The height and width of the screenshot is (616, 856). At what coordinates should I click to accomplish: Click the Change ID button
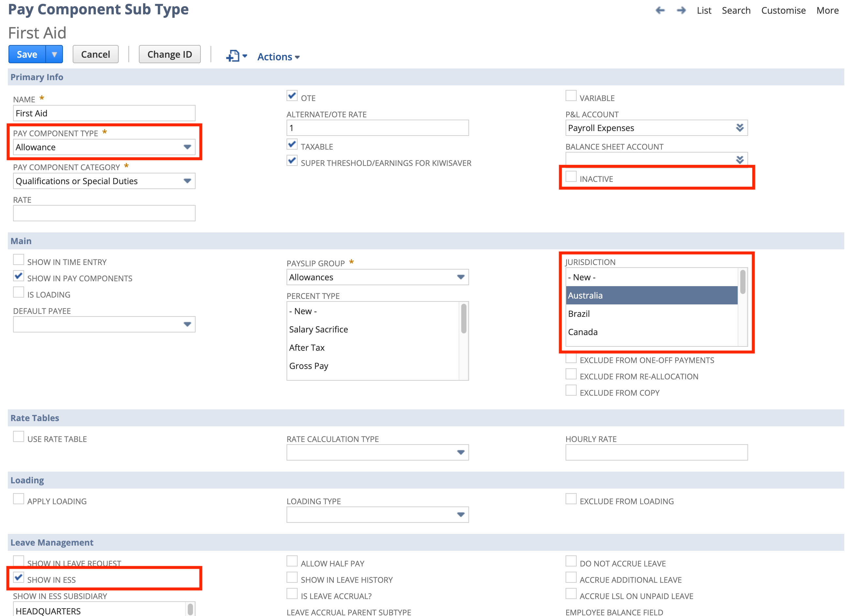[x=170, y=54]
